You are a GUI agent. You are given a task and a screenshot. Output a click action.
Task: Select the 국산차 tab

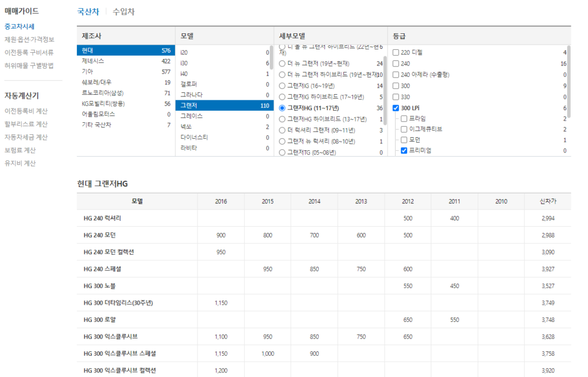(x=88, y=11)
